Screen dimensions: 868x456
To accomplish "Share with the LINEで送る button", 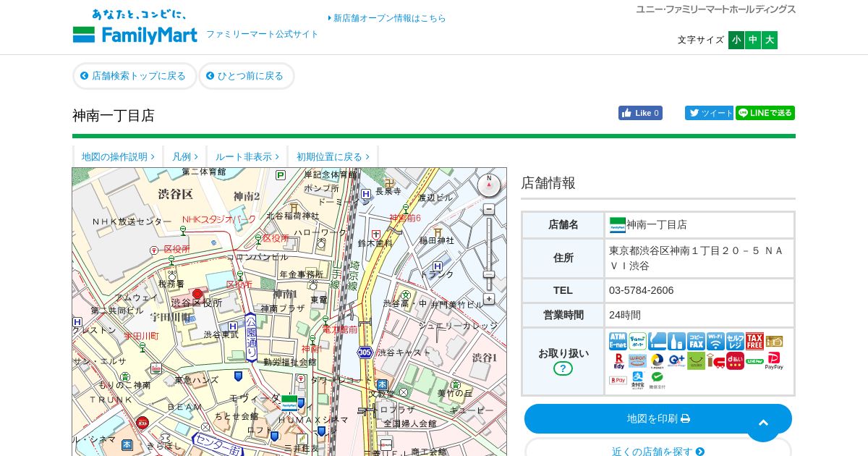I will (765, 113).
